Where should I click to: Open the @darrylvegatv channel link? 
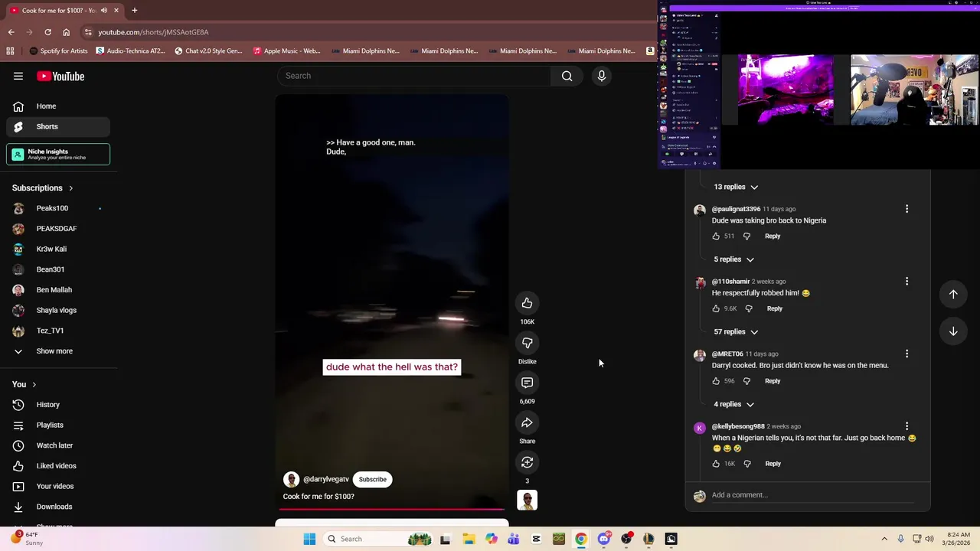click(326, 480)
